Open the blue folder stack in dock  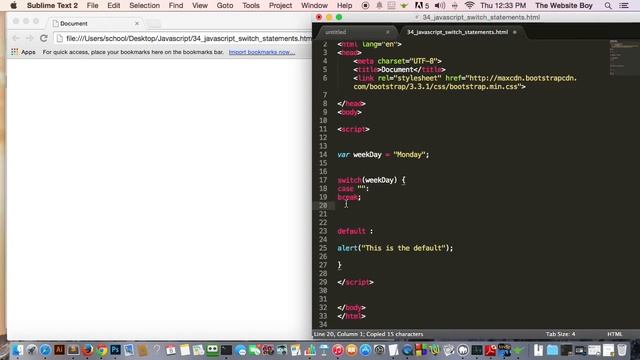click(552, 350)
